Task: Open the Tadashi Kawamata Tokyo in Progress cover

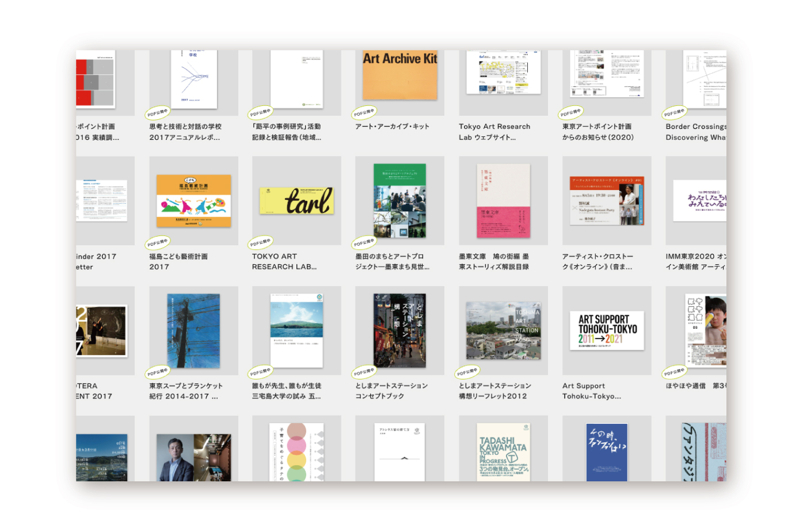Action: 503,452
